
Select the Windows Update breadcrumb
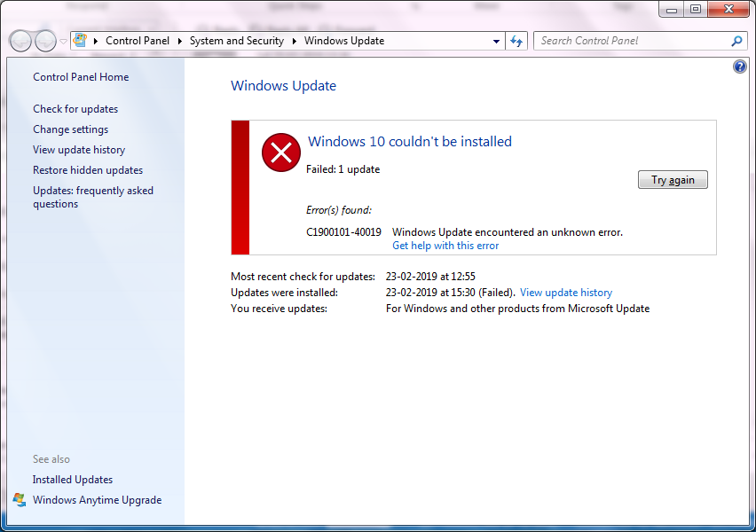pyautogui.click(x=344, y=41)
